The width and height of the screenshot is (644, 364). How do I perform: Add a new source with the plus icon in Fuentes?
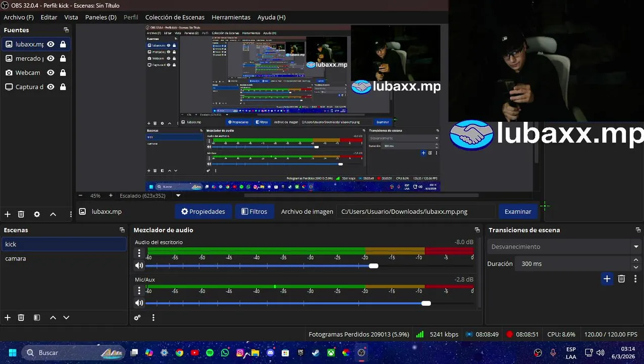click(x=8, y=214)
